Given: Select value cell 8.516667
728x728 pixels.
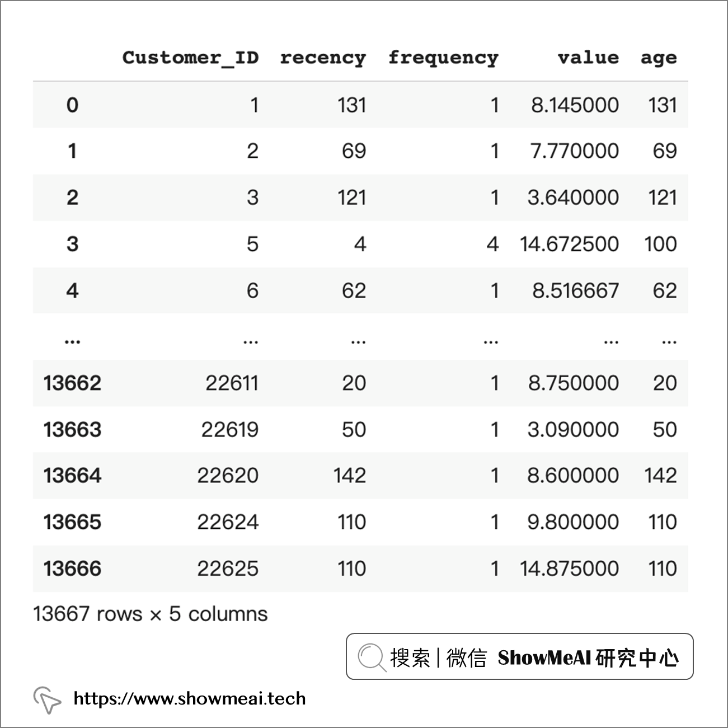Looking at the screenshot, I should pos(575,290).
